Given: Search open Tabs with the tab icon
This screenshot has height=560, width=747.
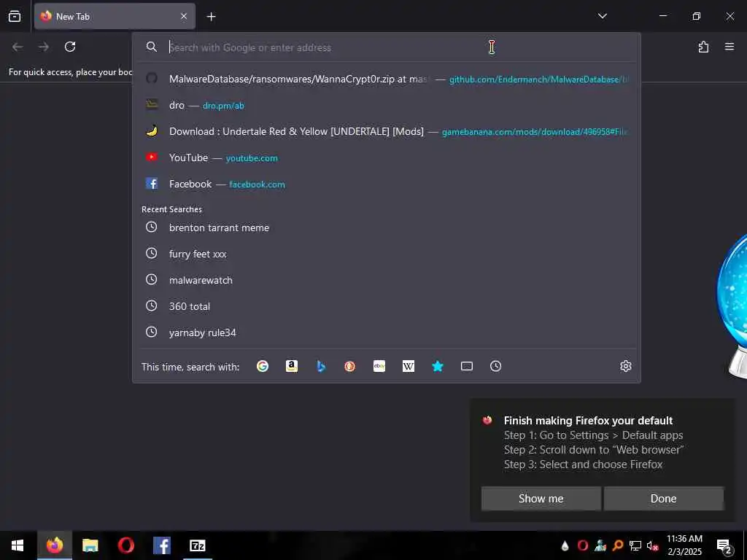Looking at the screenshot, I should pos(466,366).
